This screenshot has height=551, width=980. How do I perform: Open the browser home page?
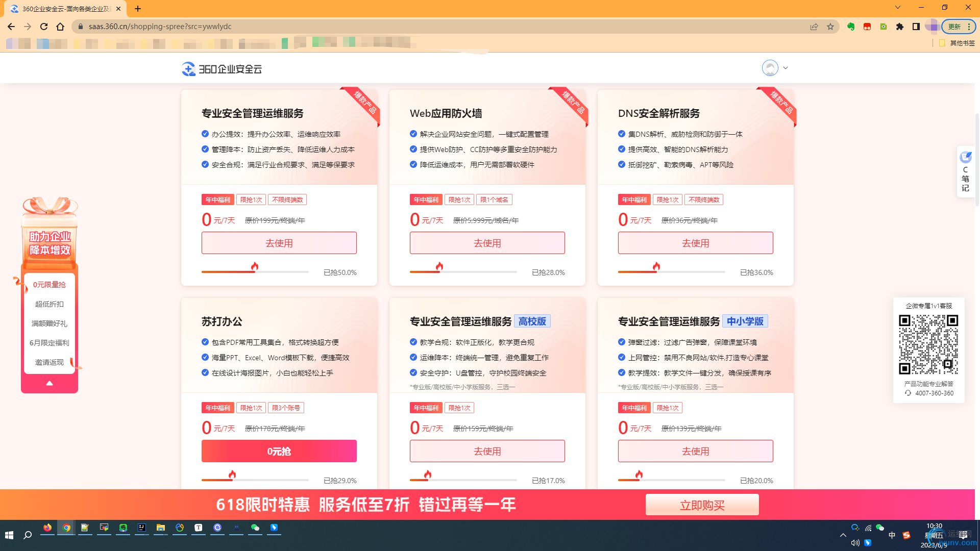click(x=60, y=27)
